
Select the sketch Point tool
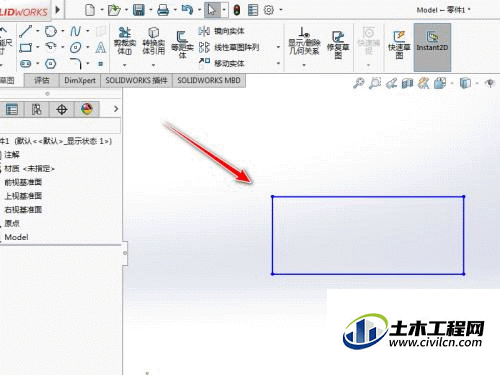(x=100, y=63)
